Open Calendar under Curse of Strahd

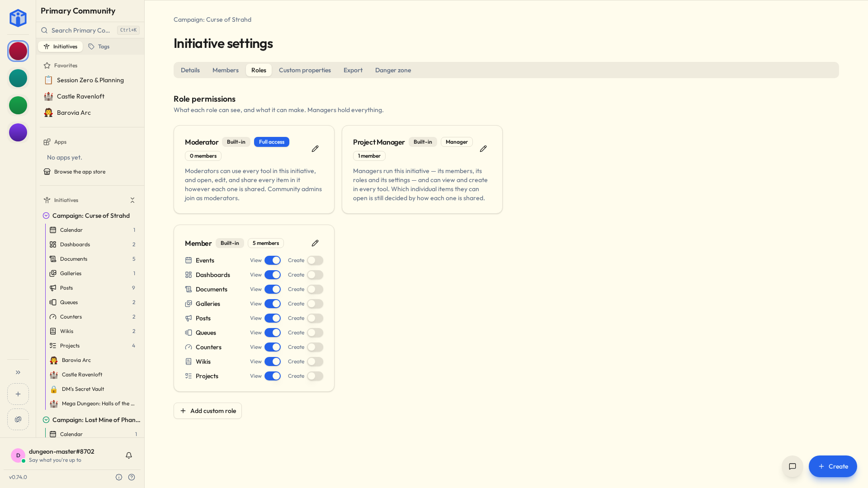(x=92, y=230)
